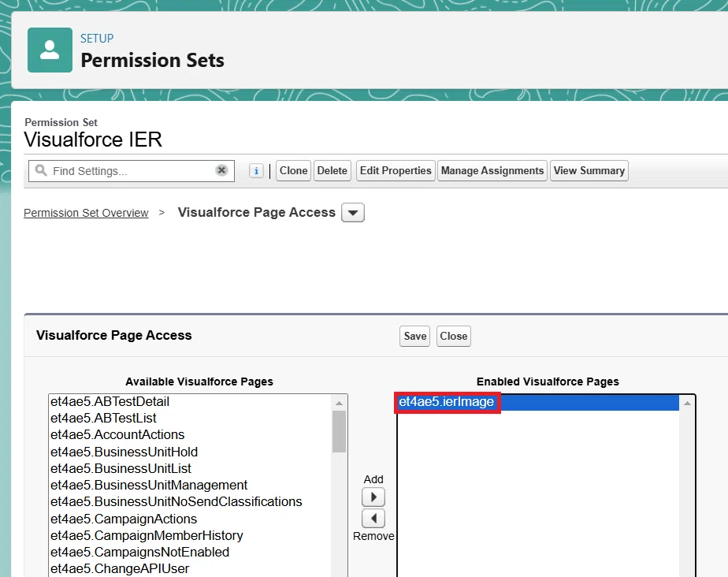Select et4ae5.ChangeAPIUser page
The width and height of the screenshot is (728, 577).
(x=189, y=568)
